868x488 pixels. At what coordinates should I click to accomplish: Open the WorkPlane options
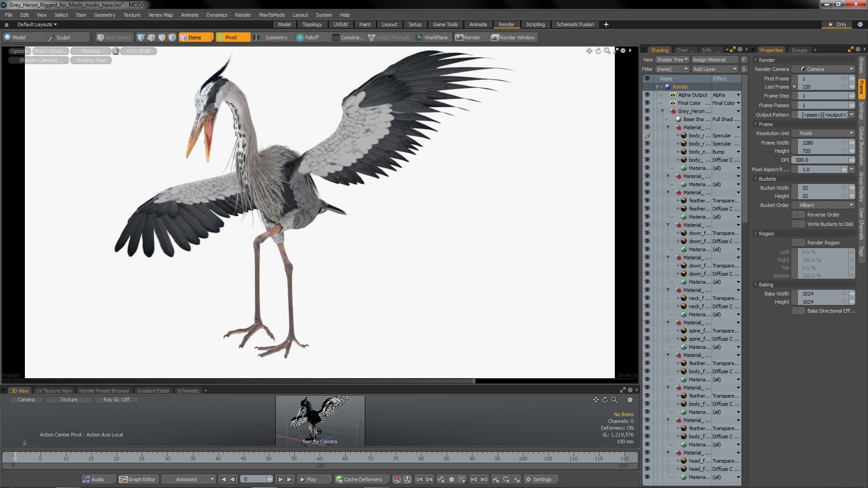click(432, 38)
